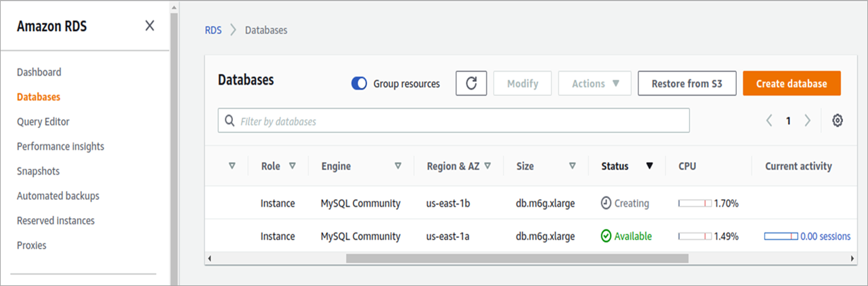The height and width of the screenshot is (286, 868).
Task: Click the Amazon RDS sidebar title
Action: click(52, 26)
